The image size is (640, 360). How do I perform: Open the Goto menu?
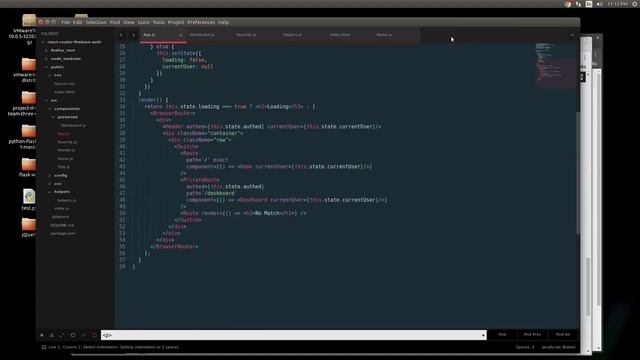tap(143, 22)
